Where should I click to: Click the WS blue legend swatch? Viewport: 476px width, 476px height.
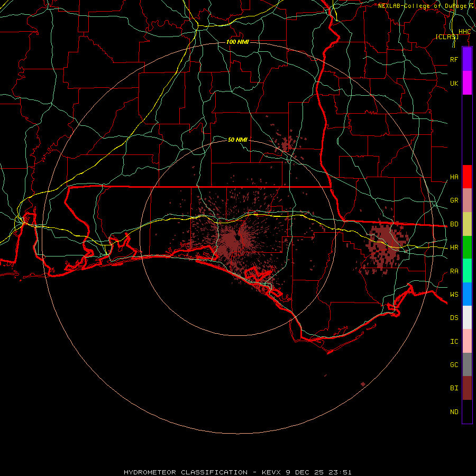click(x=467, y=294)
